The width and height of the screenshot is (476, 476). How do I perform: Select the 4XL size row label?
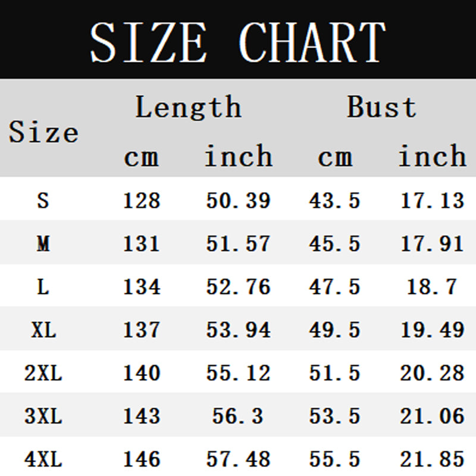(43, 459)
